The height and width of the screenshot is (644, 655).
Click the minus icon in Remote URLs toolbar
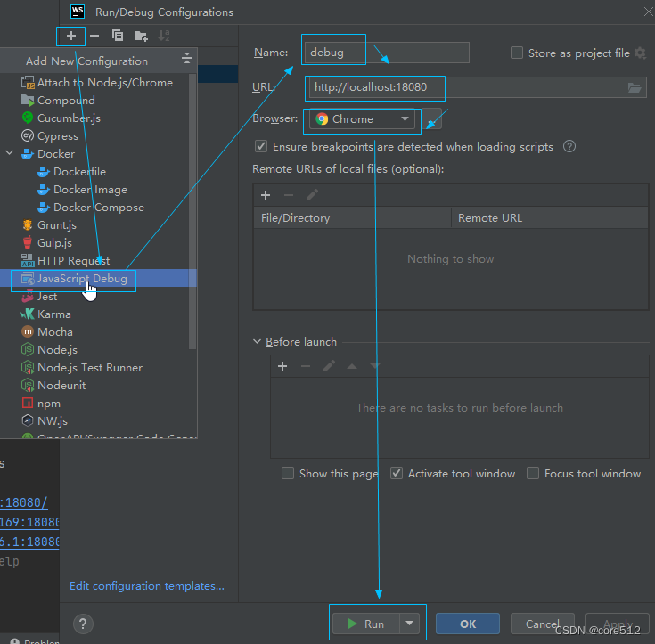289,195
